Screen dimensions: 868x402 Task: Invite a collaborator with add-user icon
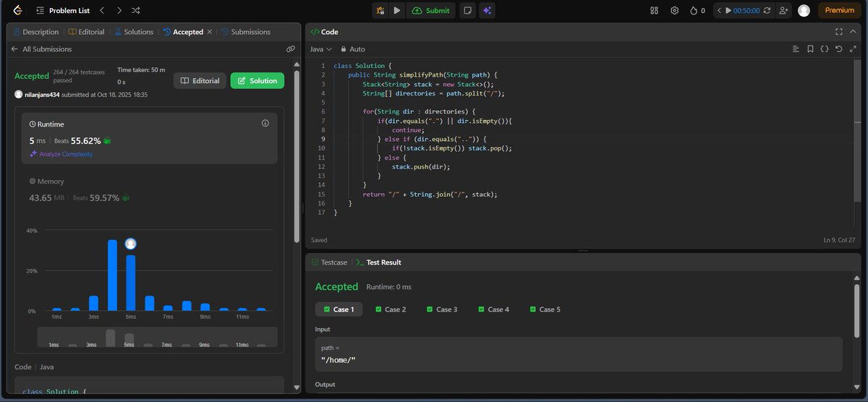[x=783, y=11]
